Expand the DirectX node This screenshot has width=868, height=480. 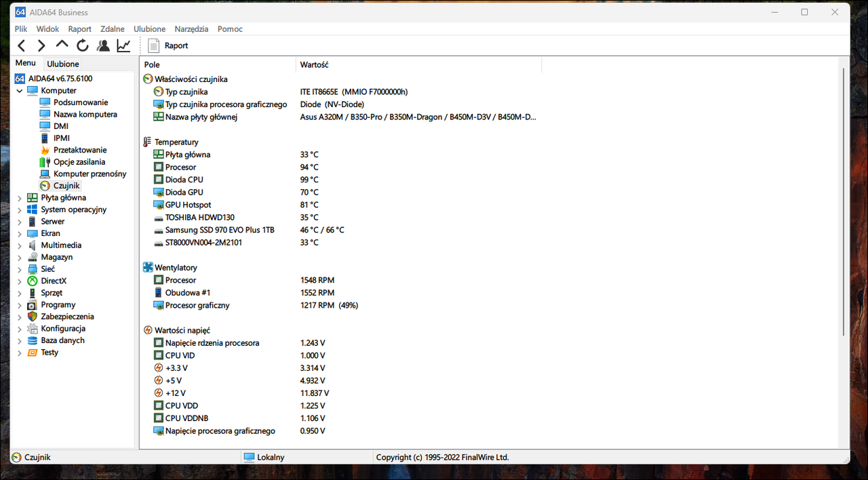pyautogui.click(x=19, y=281)
